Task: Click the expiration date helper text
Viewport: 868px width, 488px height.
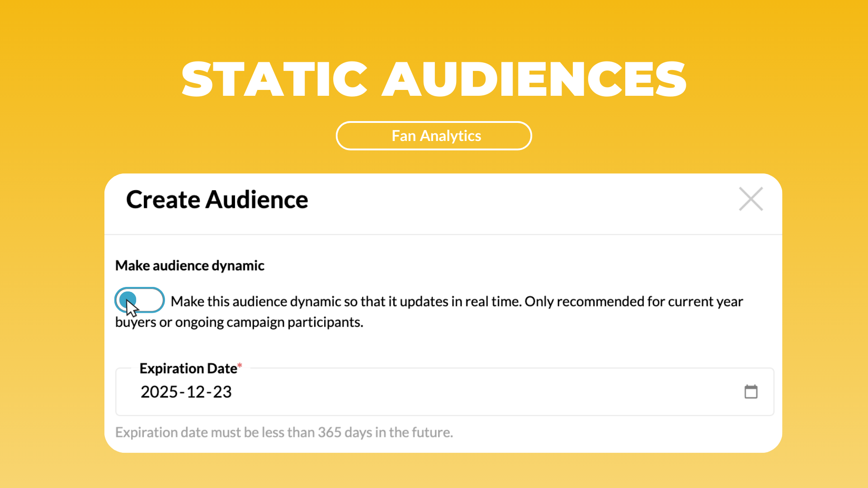Action: point(284,432)
